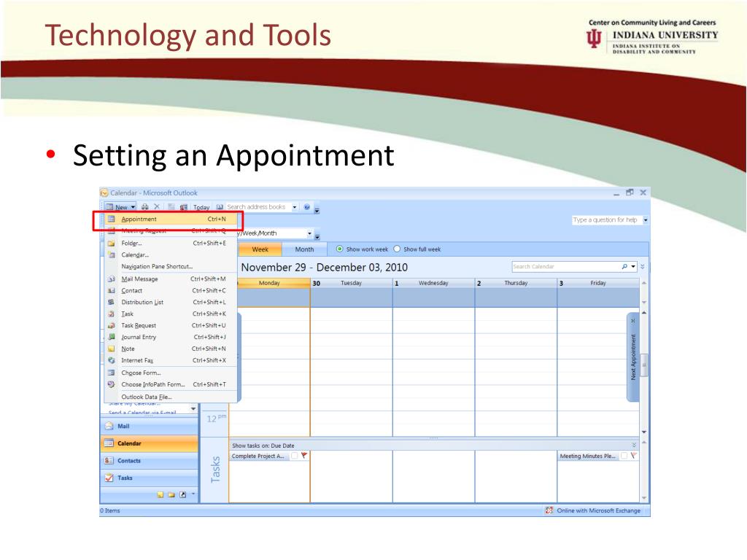Click the Type a question for help box

tap(606, 220)
